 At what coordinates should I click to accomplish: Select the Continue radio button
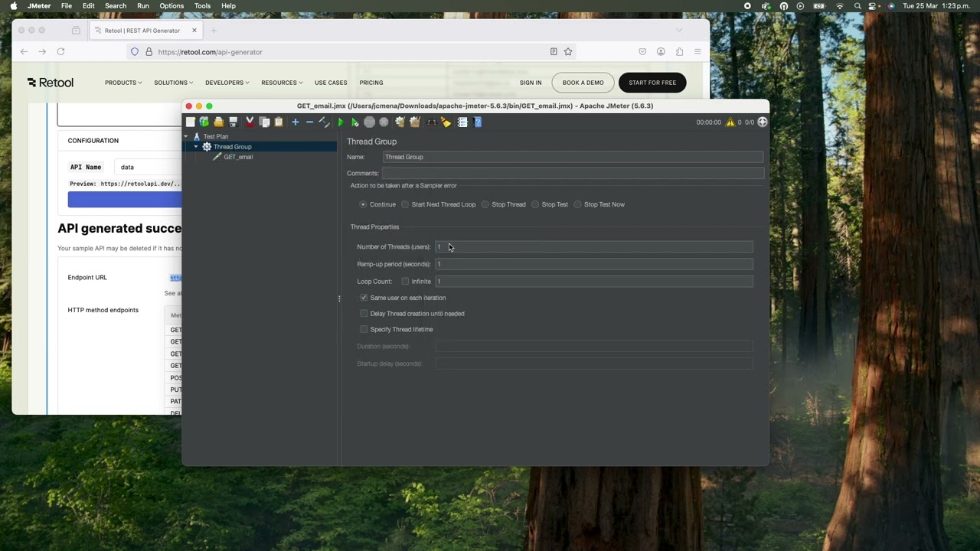[x=364, y=204]
